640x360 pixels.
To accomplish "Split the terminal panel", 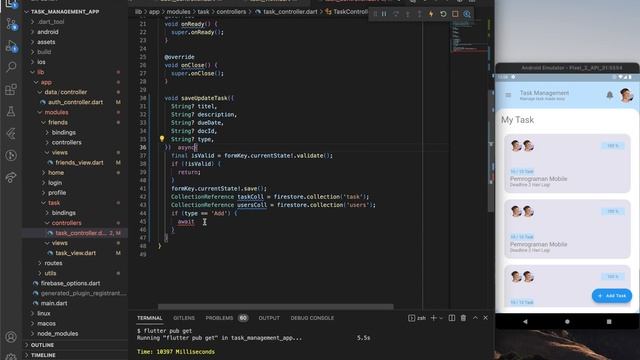I will pos(452,318).
